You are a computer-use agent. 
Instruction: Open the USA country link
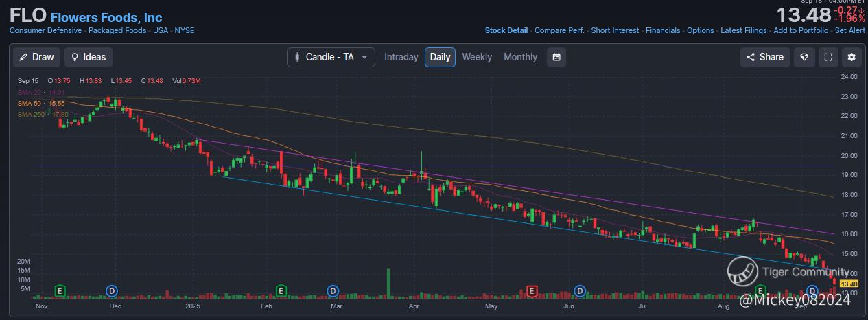tap(161, 30)
